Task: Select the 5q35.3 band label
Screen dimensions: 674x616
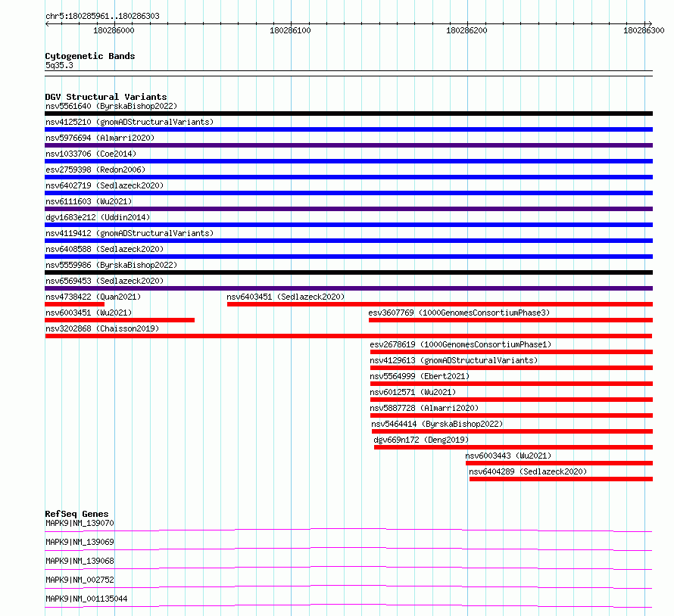Action: coord(59,65)
